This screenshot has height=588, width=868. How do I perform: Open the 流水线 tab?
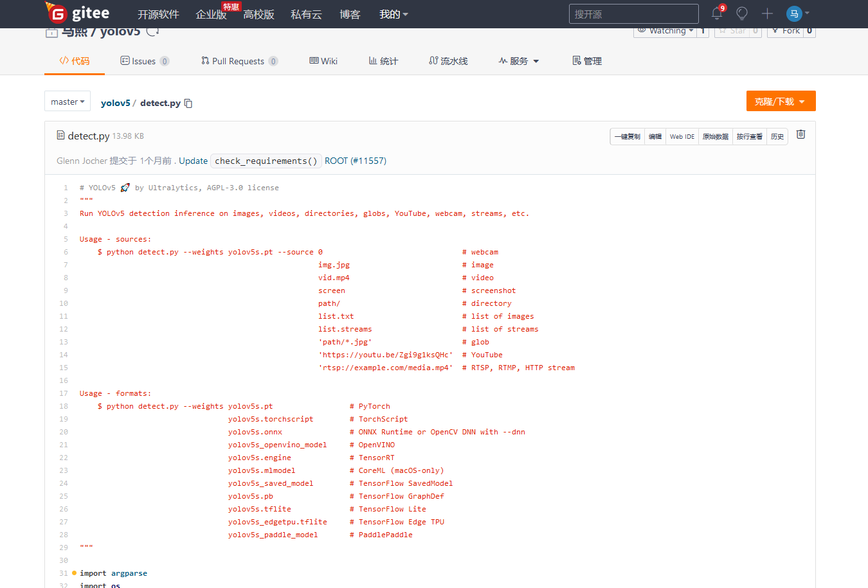pos(448,61)
